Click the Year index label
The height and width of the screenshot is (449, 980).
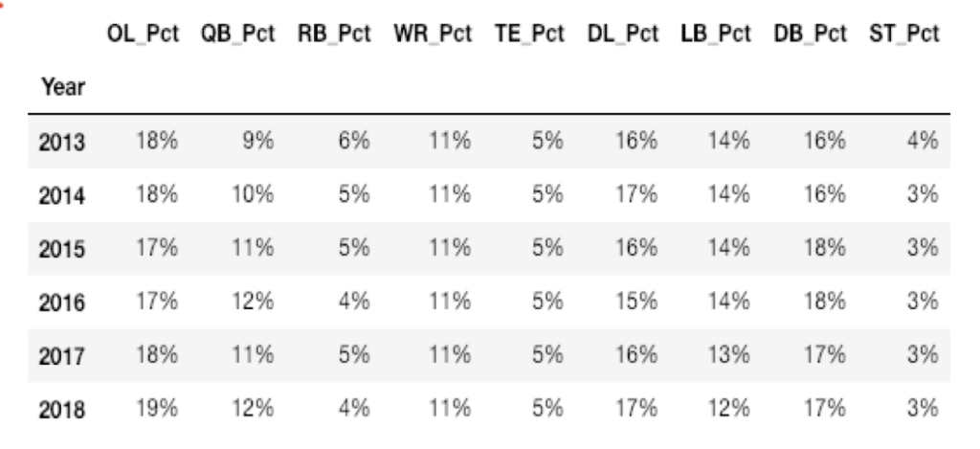pyautogui.click(x=63, y=87)
